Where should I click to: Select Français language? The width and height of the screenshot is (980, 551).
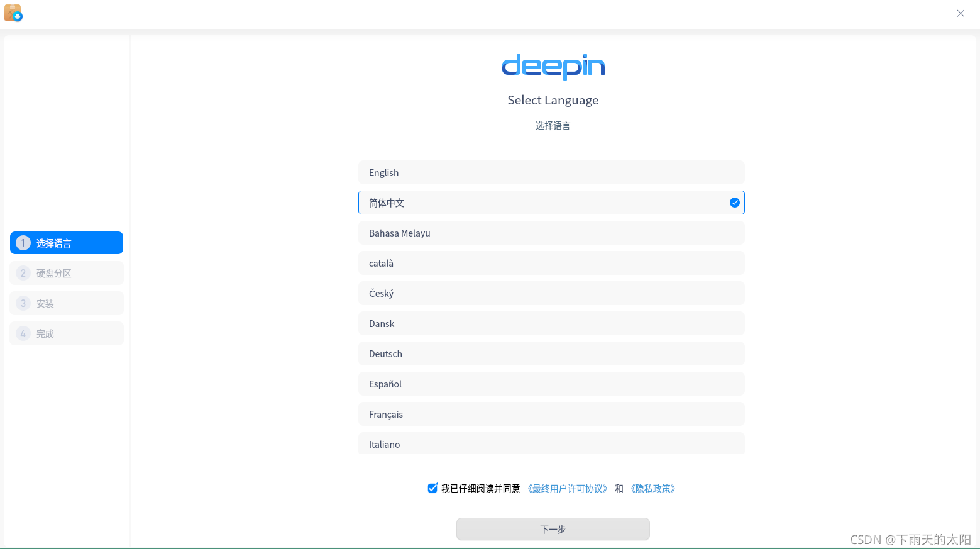click(x=551, y=414)
